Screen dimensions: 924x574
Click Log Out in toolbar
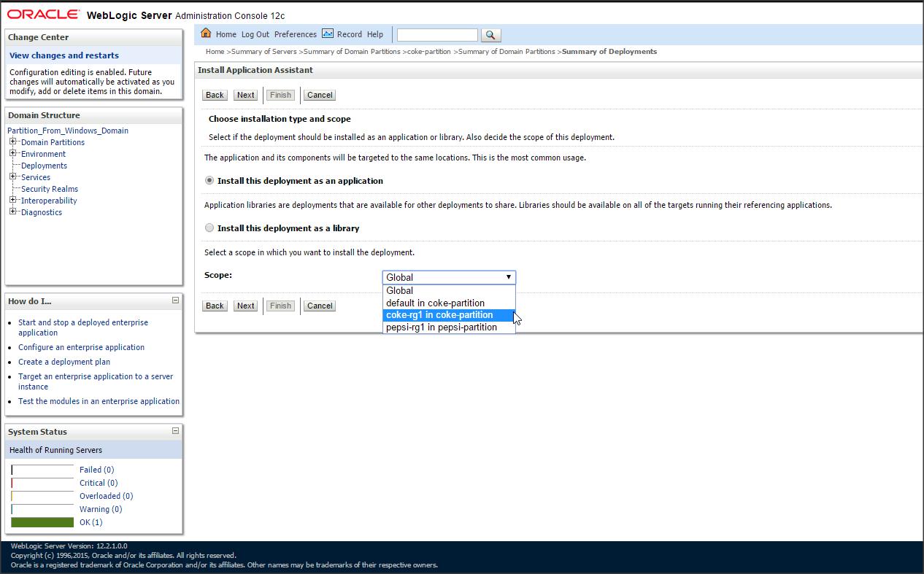tap(255, 34)
